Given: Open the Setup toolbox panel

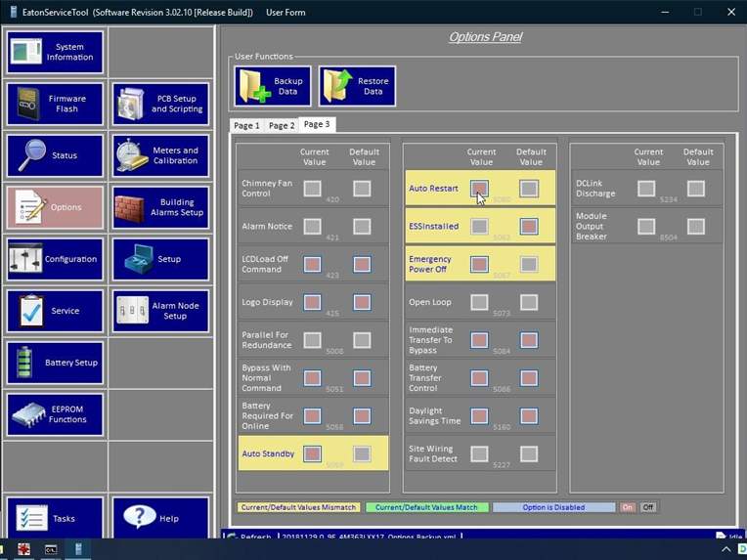Looking at the screenshot, I should [x=160, y=259].
